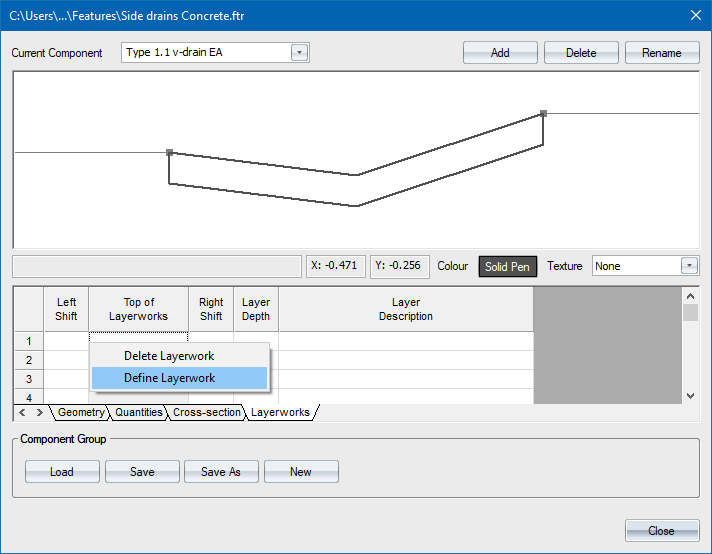This screenshot has width=712, height=554.
Task: Expand the Texture dropdown list
Action: tap(688, 266)
